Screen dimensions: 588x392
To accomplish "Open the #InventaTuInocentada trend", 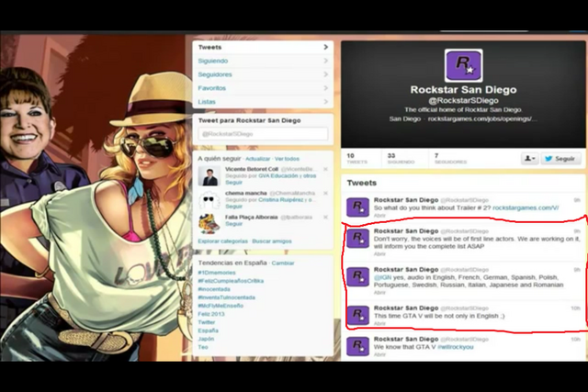I will tap(227, 297).
